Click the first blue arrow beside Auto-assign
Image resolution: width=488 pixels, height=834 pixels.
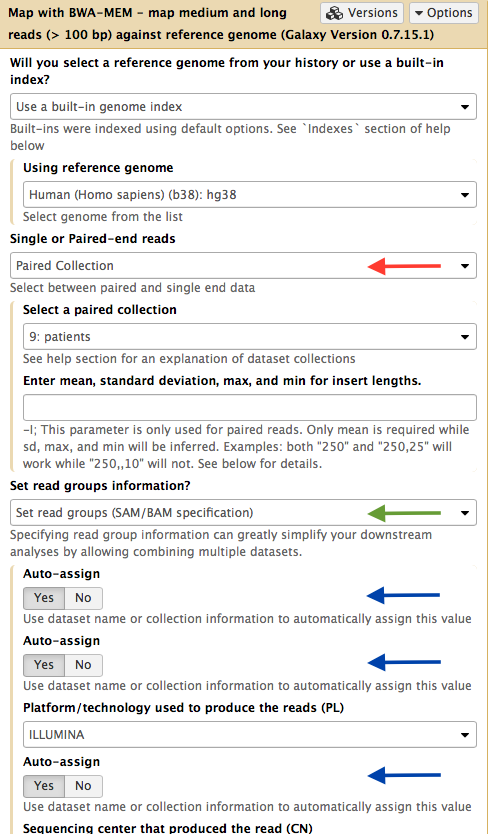pos(403,595)
